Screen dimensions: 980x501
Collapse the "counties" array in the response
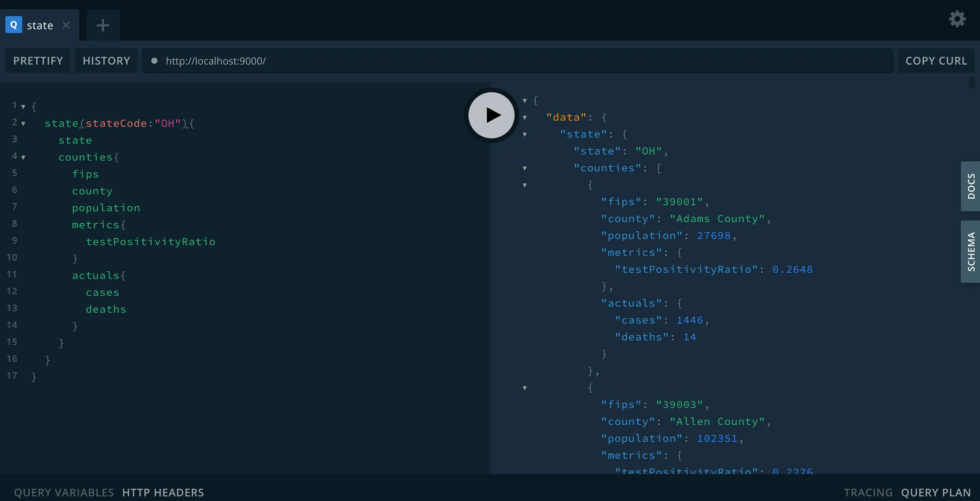525,168
